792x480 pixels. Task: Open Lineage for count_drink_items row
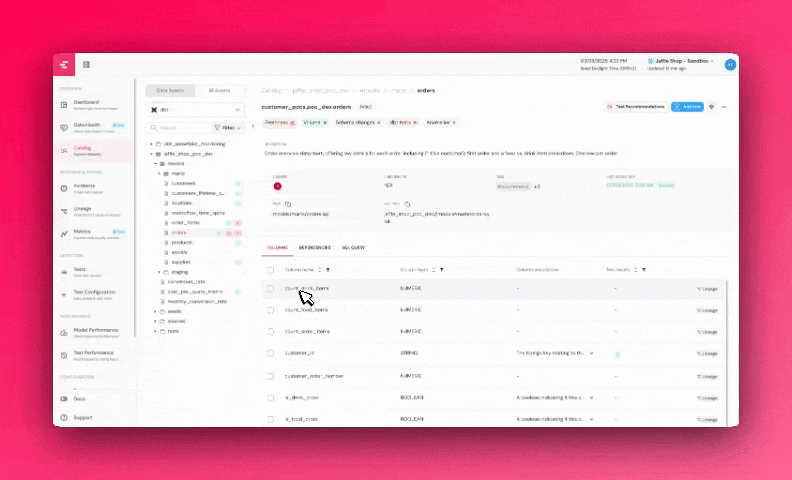coord(707,289)
